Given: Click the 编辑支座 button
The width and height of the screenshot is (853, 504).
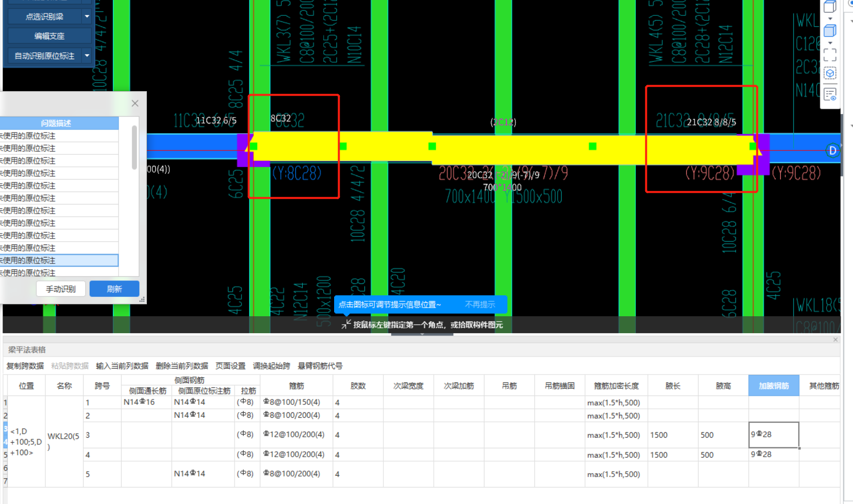Looking at the screenshot, I should 49,36.
